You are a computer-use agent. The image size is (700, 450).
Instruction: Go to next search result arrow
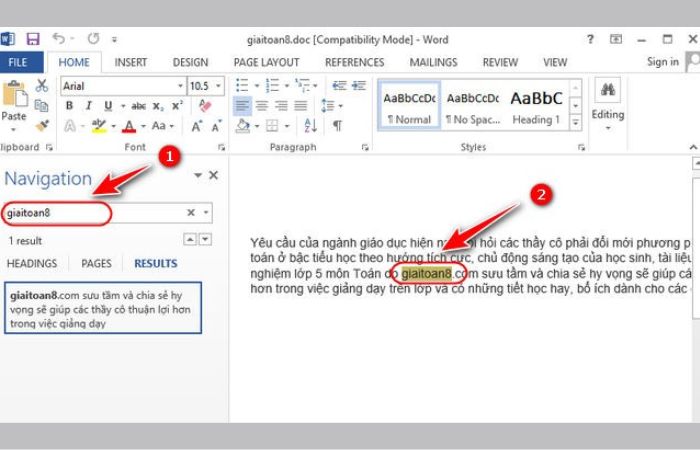[205, 240]
